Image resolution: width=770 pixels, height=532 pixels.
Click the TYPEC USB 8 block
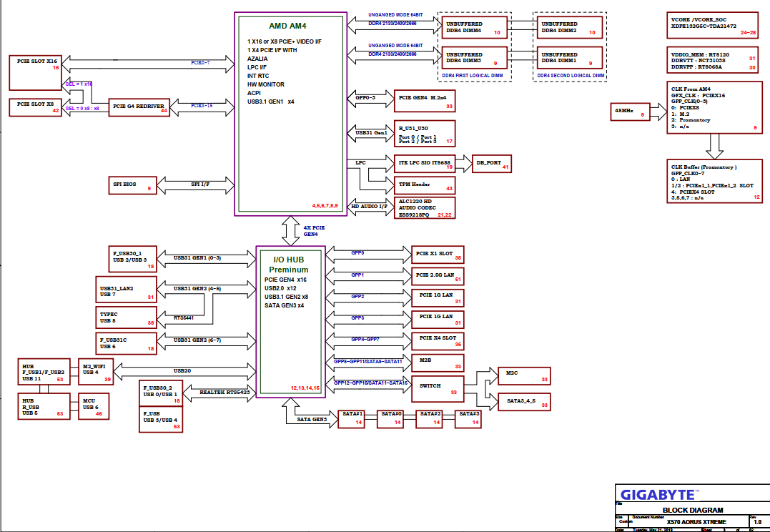(x=126, y=317)
